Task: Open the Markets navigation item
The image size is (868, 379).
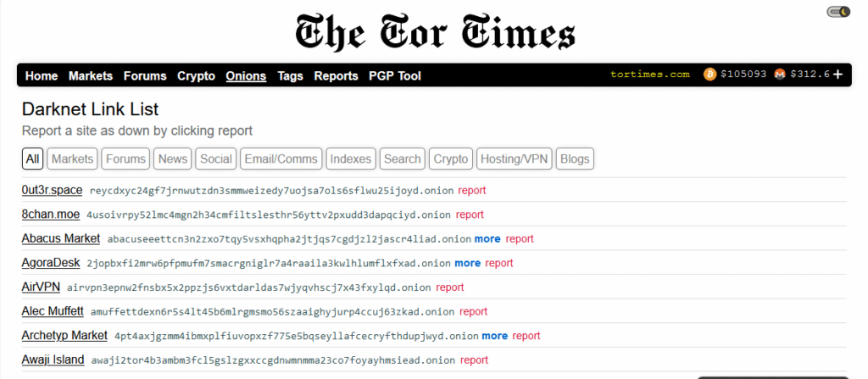Action: tap(91, 76)
